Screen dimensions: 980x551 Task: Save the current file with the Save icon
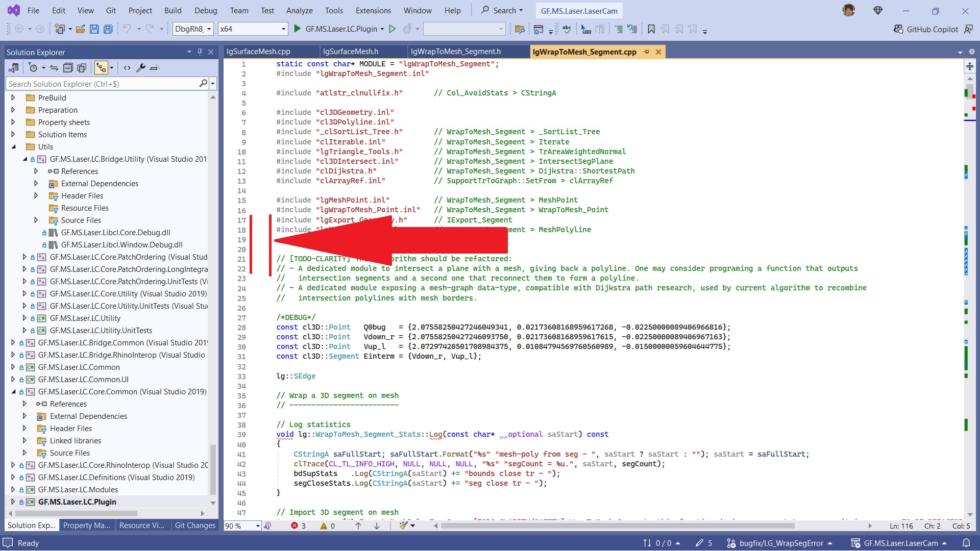click(94, 29)
